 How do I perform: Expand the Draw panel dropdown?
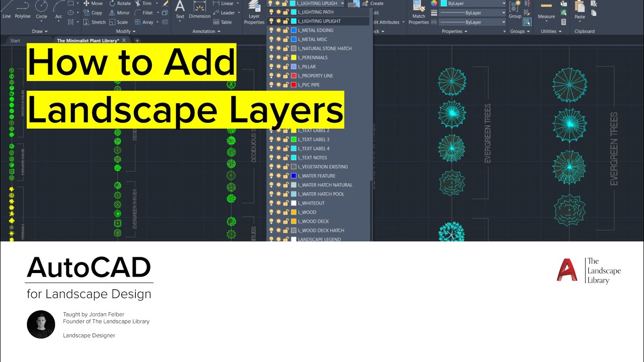tap(40, 31)
